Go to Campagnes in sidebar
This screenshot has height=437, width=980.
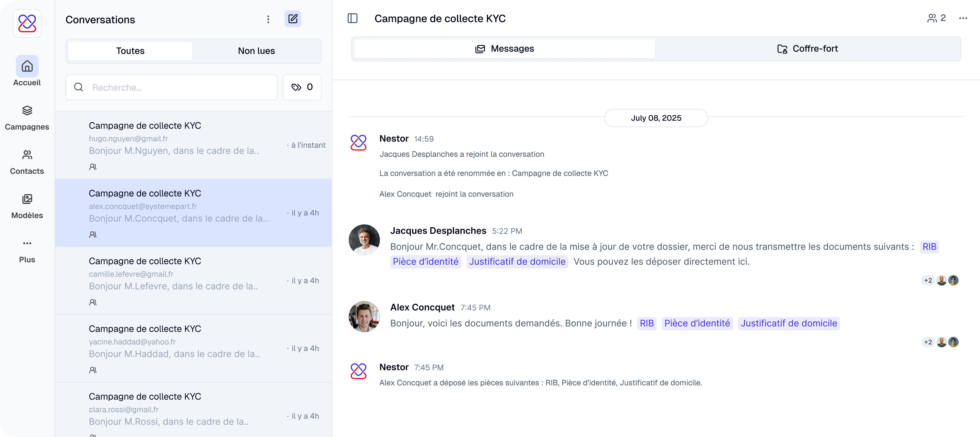pyautogui.click(x=27, y=118)
